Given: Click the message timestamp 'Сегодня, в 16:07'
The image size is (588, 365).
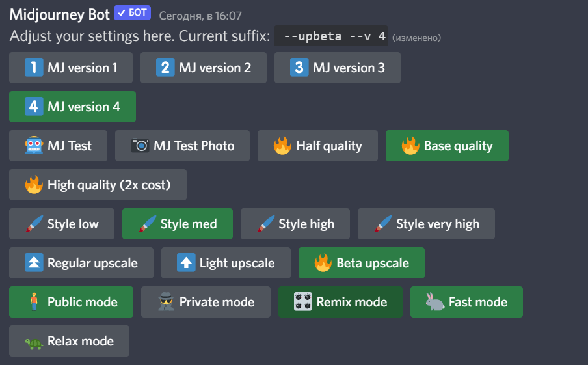Looking at the screenshot, I should point(200,16).
